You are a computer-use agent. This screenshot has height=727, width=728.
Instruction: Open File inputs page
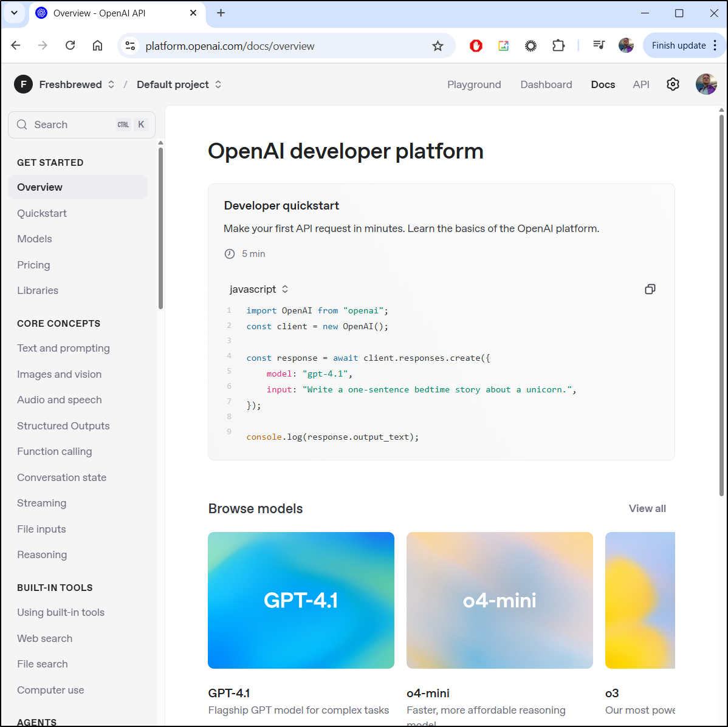click(x=41, y=529)
